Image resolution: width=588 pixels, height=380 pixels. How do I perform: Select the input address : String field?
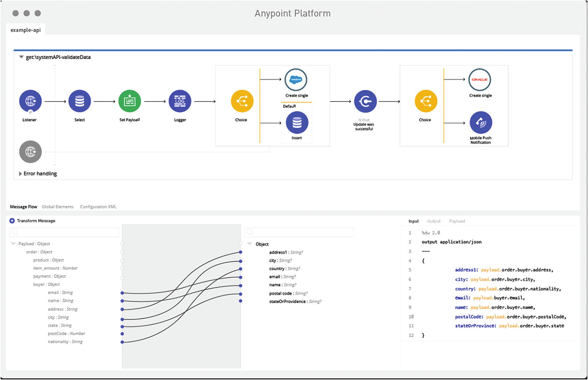tap(63, 309)
